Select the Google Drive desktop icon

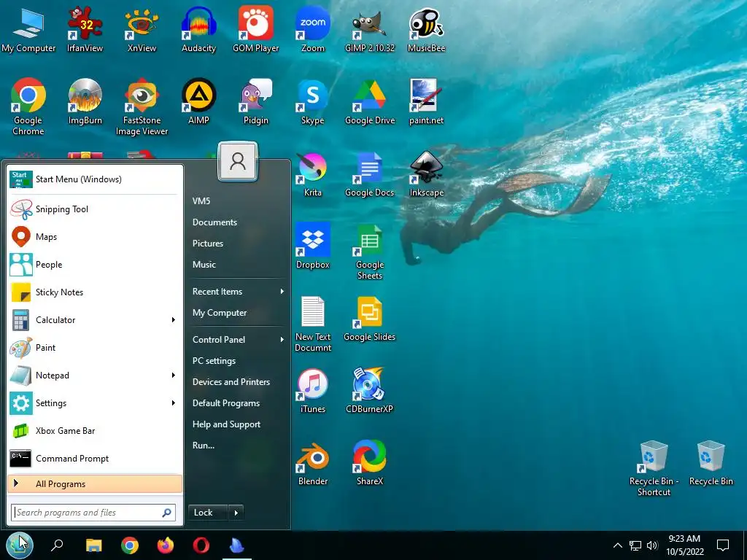(370, 101)
